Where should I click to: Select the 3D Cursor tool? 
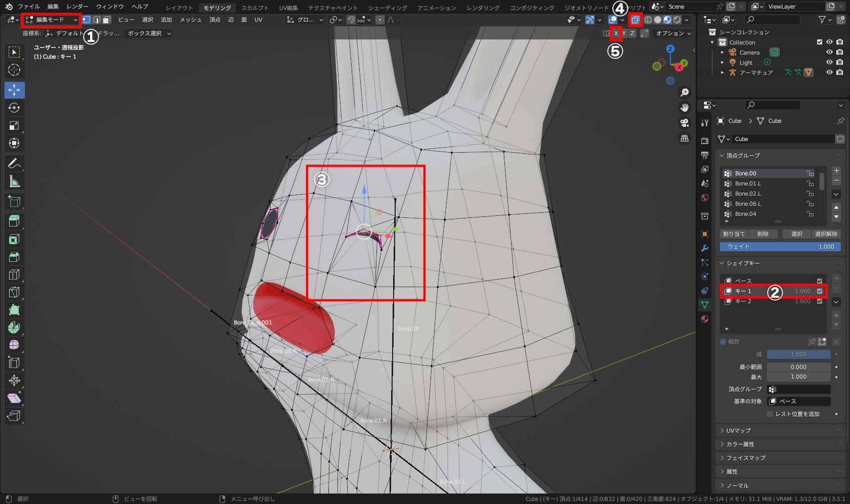(14, 70)
